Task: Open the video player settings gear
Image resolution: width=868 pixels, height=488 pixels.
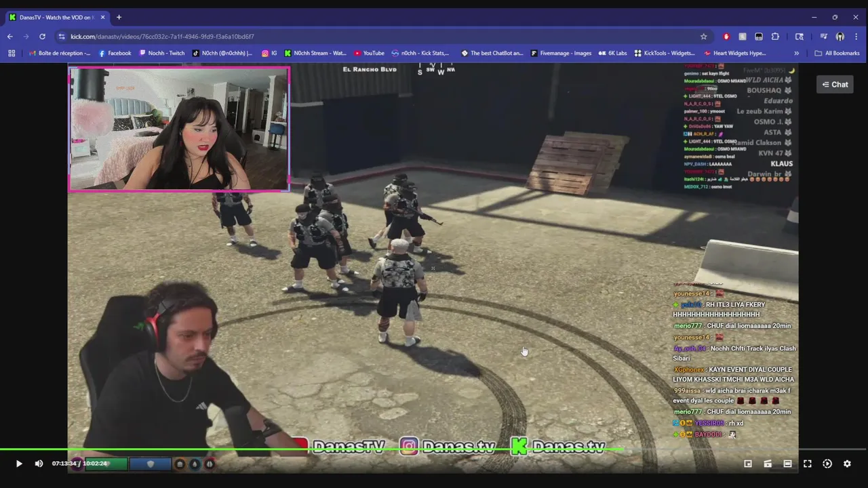Action: click(x=847, y=464)
